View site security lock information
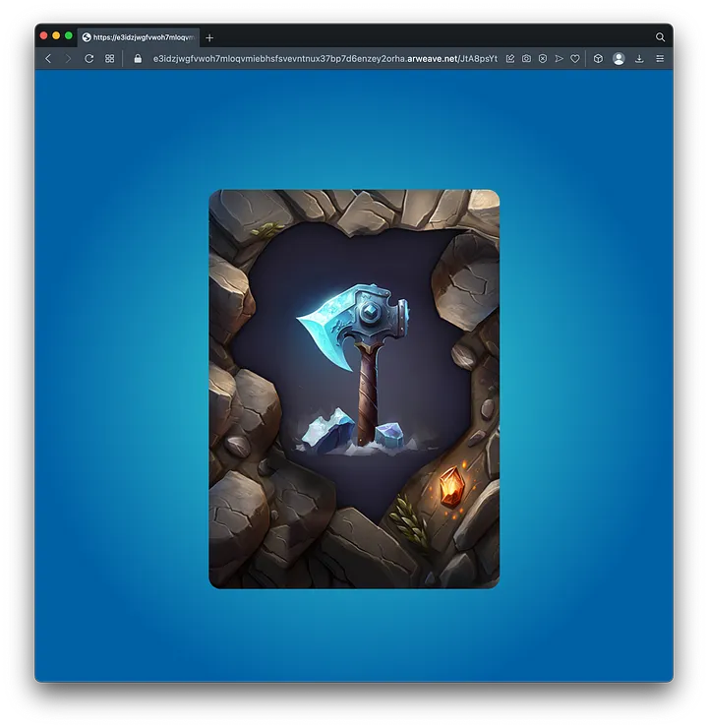The height and width of the screenshot is (728, 708). click(138, 58)
